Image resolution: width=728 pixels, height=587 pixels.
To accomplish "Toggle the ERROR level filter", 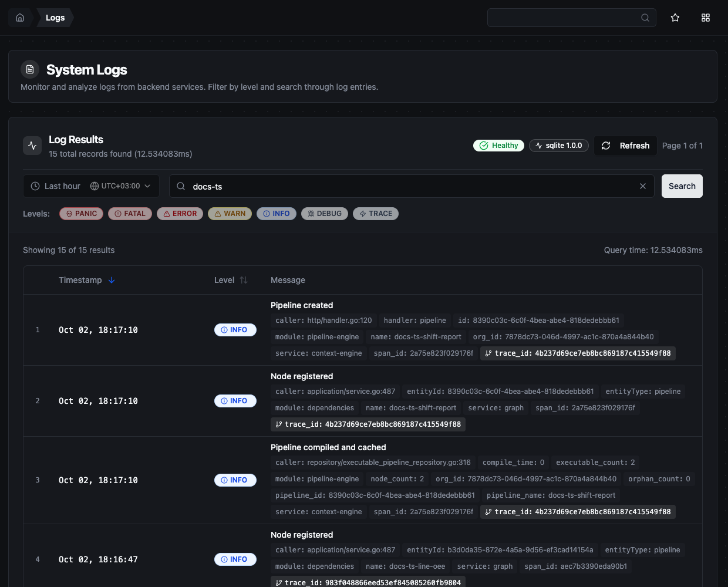I will (180, 214).
